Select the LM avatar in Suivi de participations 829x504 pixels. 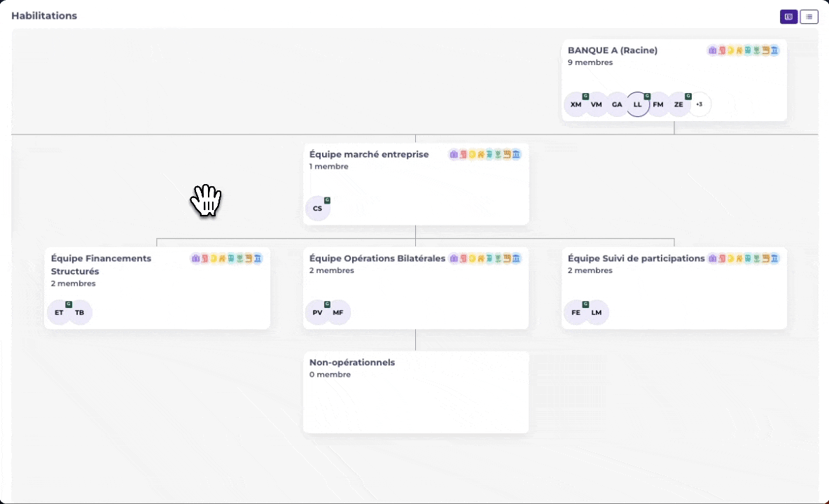(597, 312)
